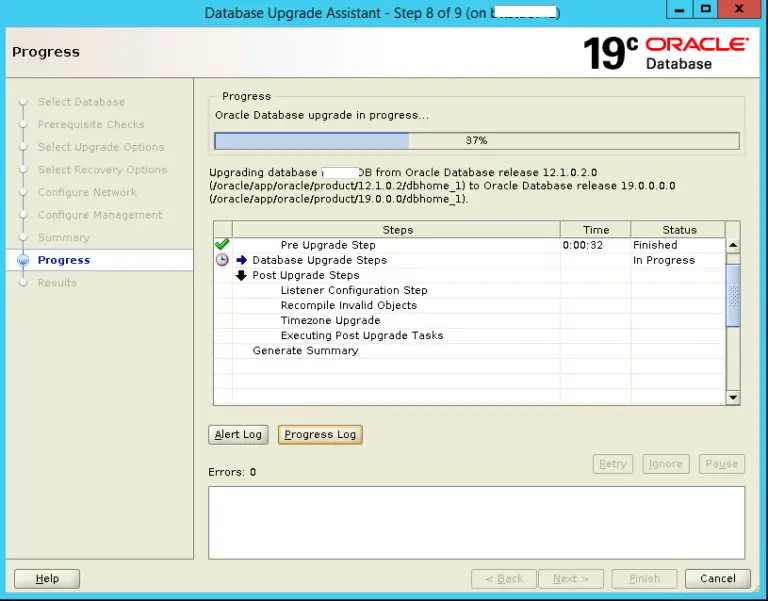The width and height of the screenshot is (768, 601).
Task: Cancel the database upgrade
Action: (718, 578)
